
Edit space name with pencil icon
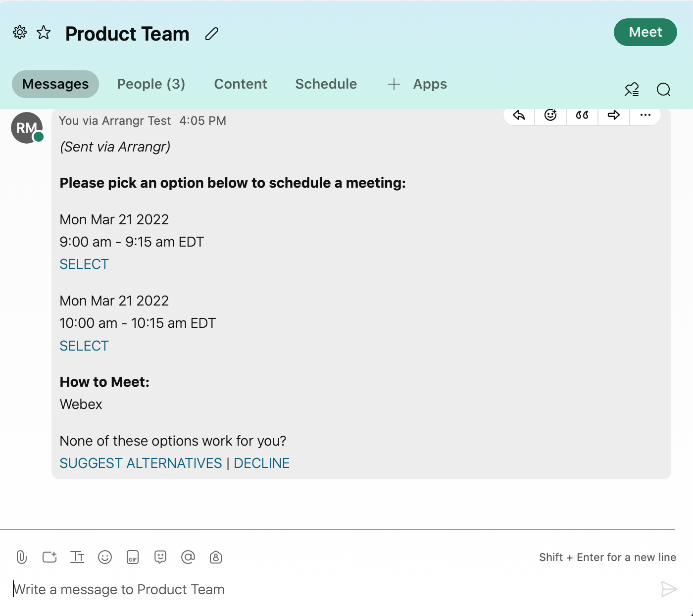point(212,34)
